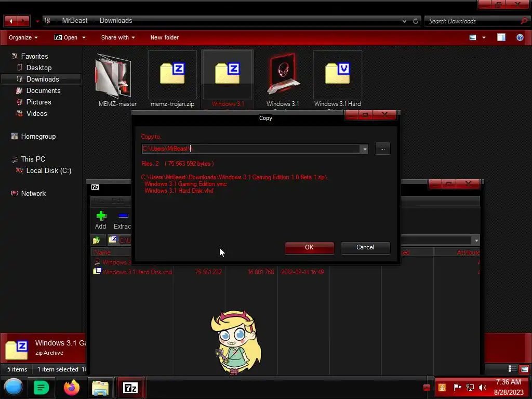The image size is (532, 399).
Task: Open Local Disk (C:) in navigation pane
Action: [48, 170]
